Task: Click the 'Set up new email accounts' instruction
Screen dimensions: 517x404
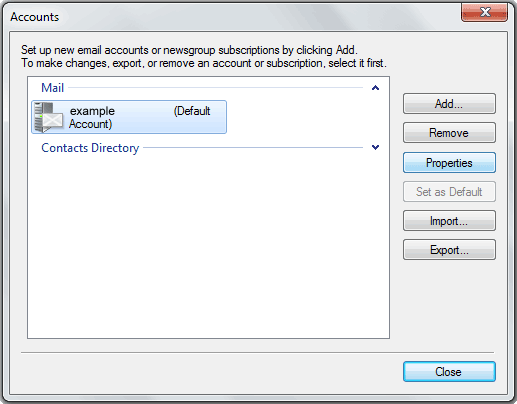Action: point(189,50)
